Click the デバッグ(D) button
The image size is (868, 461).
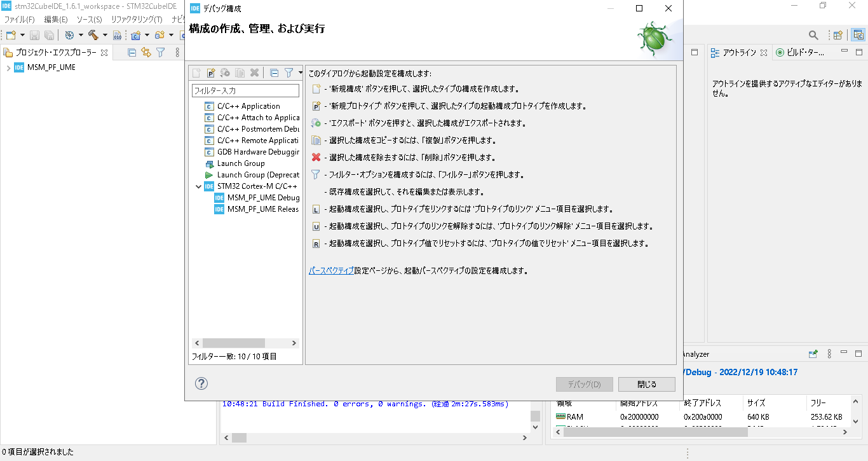[x=584, y=384]
